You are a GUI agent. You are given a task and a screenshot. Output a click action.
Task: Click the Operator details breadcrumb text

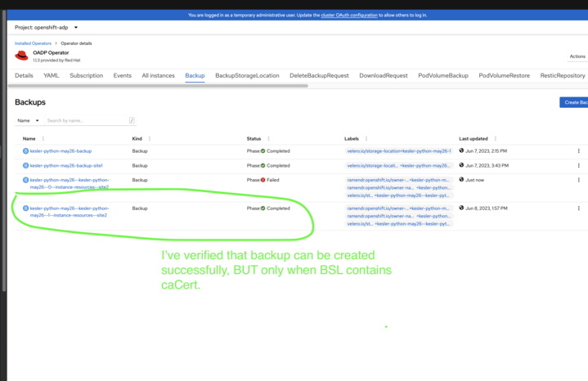(76, 43)
